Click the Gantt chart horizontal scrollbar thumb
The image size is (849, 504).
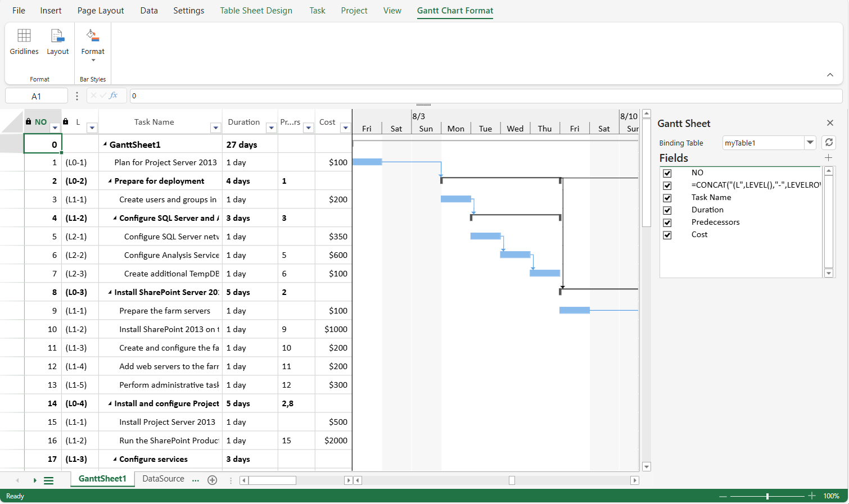coord(512,480)
